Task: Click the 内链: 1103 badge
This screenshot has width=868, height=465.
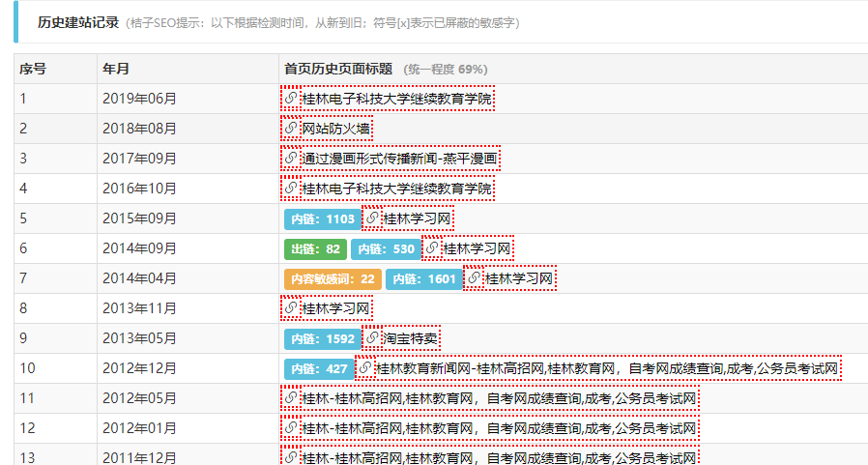Action: click(322, 219)
